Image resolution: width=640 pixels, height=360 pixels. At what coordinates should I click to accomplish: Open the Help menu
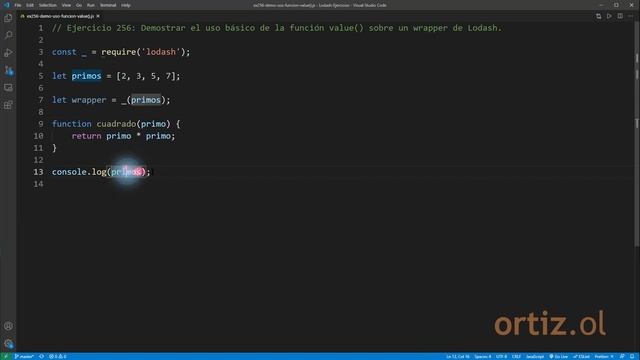126,5
